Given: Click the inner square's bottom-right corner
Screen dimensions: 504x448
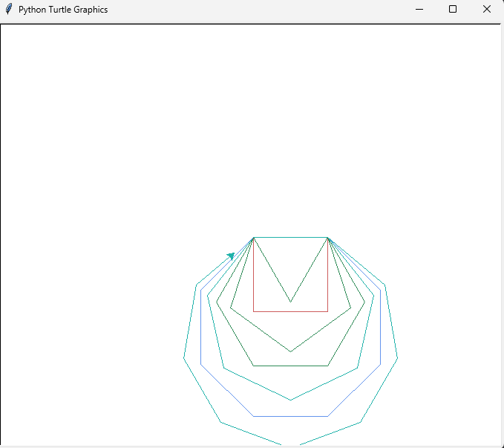Looking at the screenshot, I should pyautogui.click(x=327, y=311).
